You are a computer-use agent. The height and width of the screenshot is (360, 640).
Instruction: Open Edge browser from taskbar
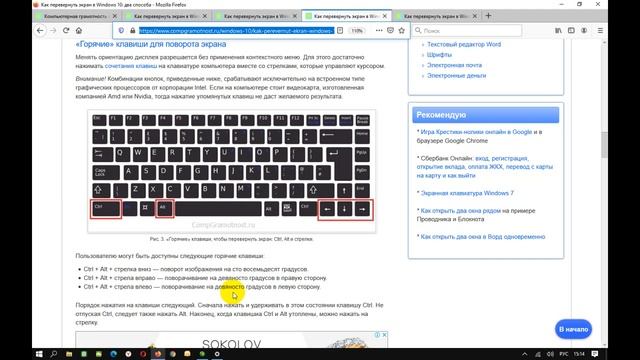coord(113,354)
